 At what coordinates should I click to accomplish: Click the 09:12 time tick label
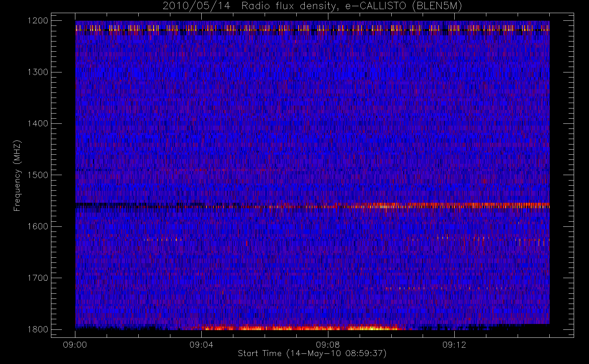coord(454,345)
